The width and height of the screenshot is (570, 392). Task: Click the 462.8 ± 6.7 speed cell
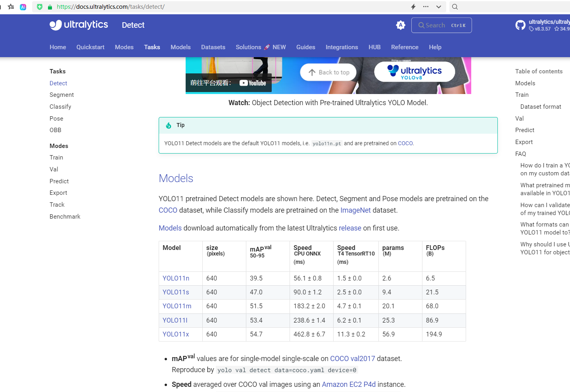[x=311, y=334]
